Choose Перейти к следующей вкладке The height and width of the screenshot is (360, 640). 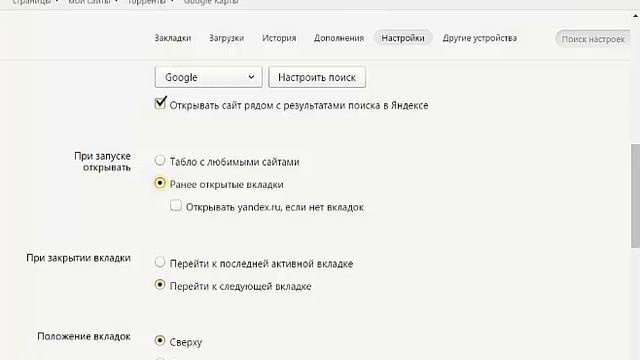(160, 284)
